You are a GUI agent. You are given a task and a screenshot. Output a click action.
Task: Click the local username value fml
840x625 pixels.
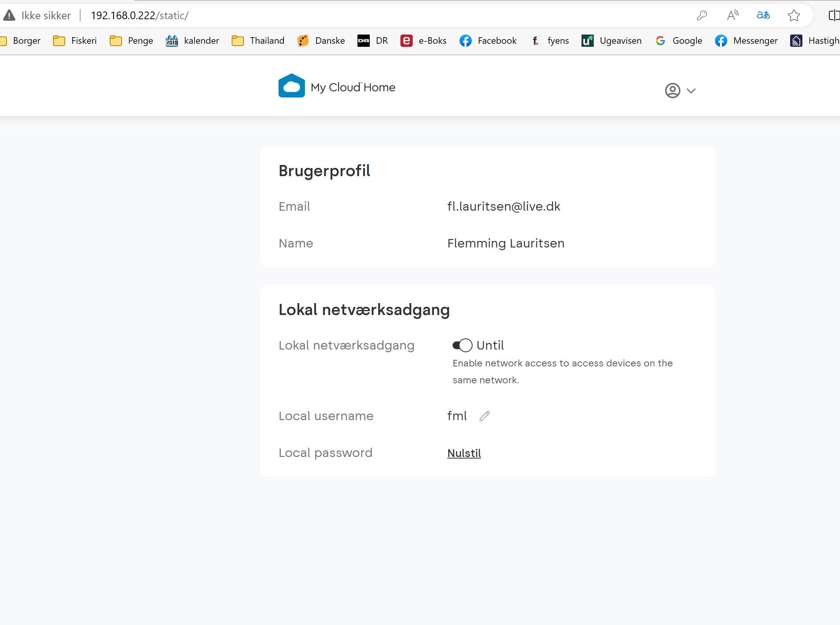coord(457,416)
